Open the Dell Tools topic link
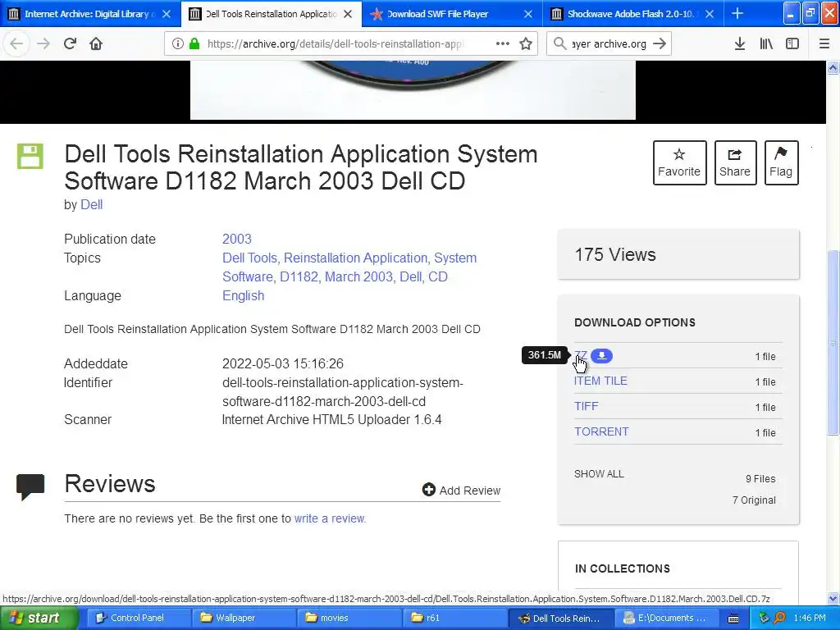The width and height of the screenshot is (840, 630). pos(249,258)
